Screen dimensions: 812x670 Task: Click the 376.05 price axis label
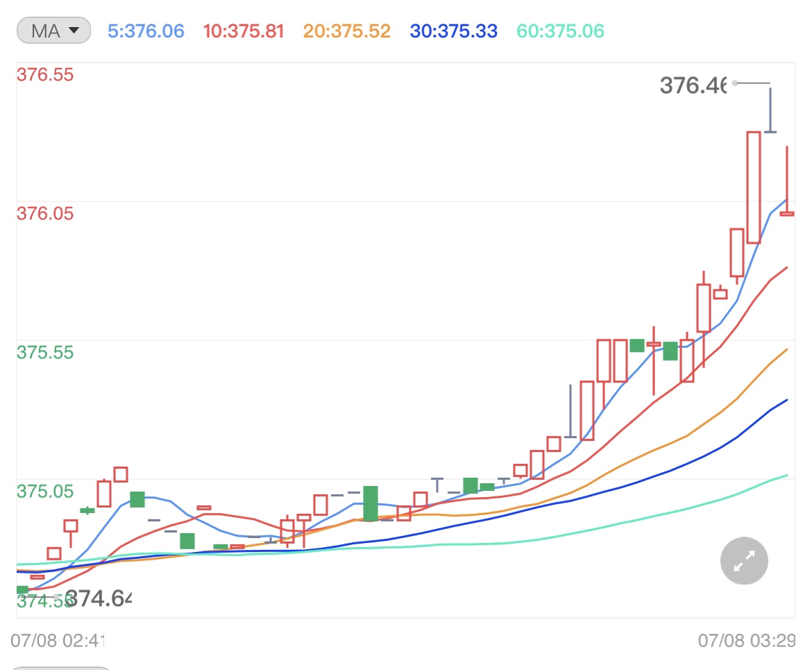coord(45,213)
